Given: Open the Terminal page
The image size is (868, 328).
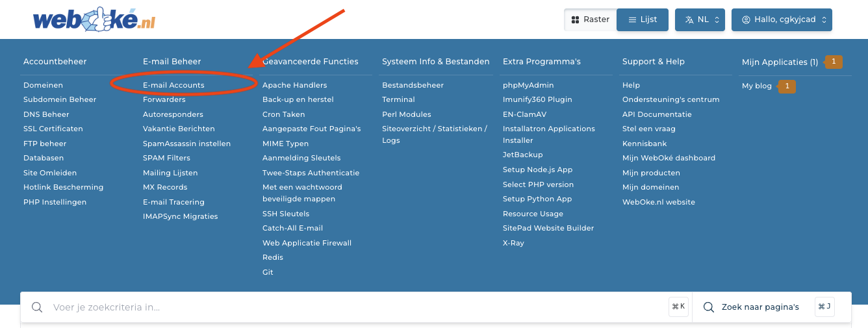Looking at the screenshot, I should pyautogui.click(x=398, y=99).
